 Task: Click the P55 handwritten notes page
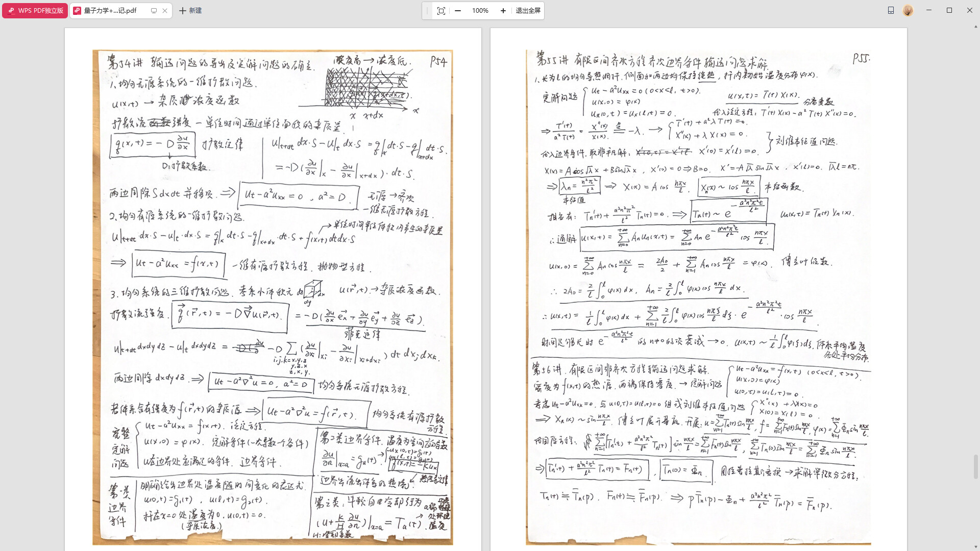click(698, 296)
